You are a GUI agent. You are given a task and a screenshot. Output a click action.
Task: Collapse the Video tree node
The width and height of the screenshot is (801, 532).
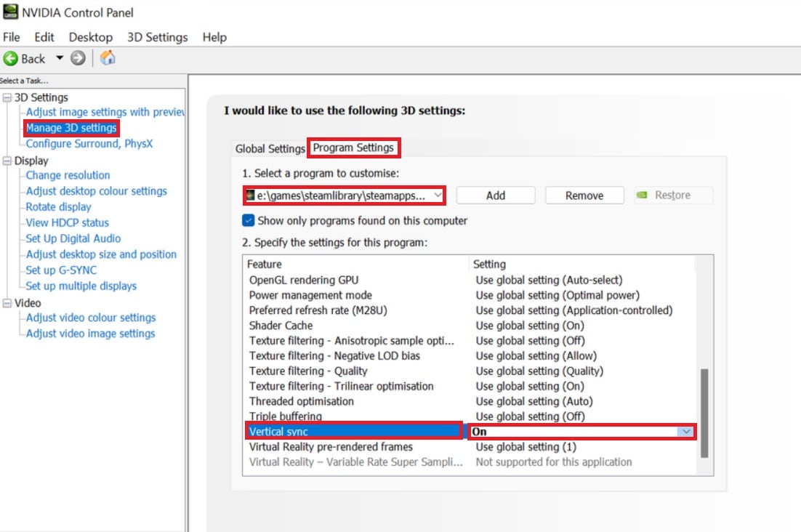pyautogui.click(x=7, y=303)
